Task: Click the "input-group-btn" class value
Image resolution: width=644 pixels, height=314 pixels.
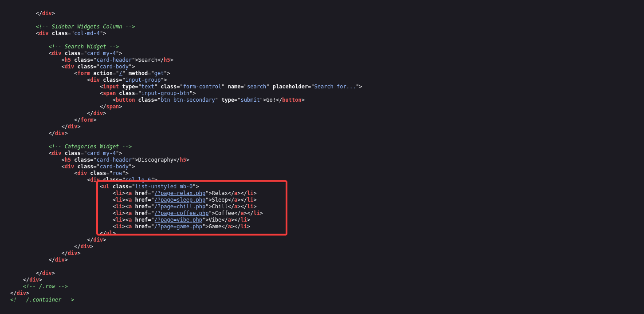Action: pos(165,93)
